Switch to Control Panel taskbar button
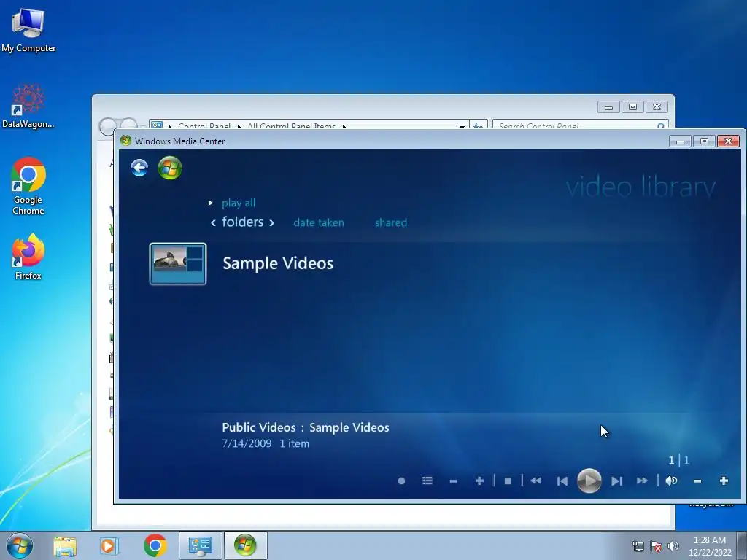The image size is (747, 560). click(200, 545)
